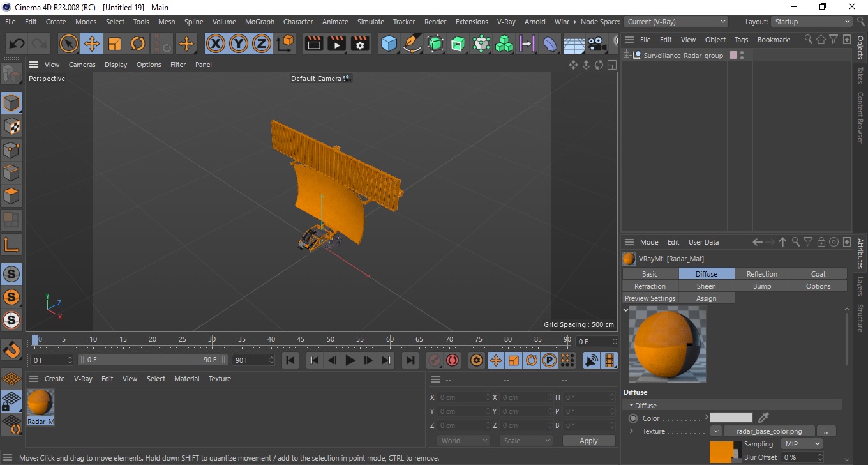Click Play Forwards button

[350, 360]
